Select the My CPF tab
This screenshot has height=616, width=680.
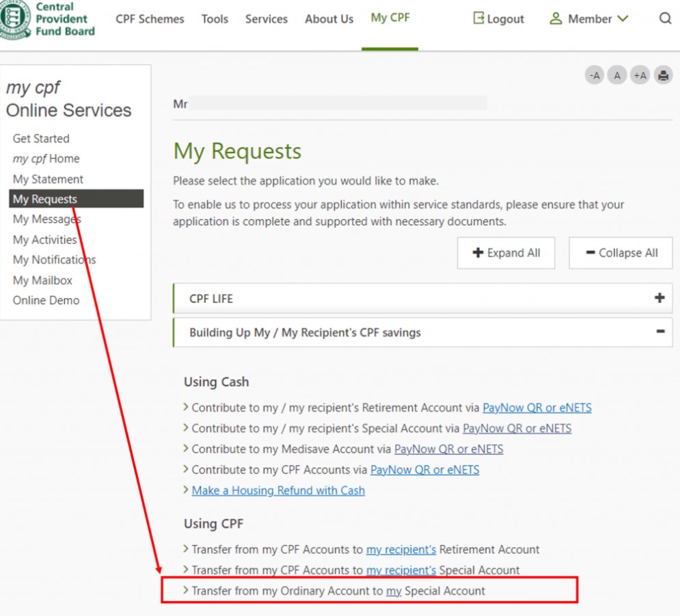pos(390,18)
